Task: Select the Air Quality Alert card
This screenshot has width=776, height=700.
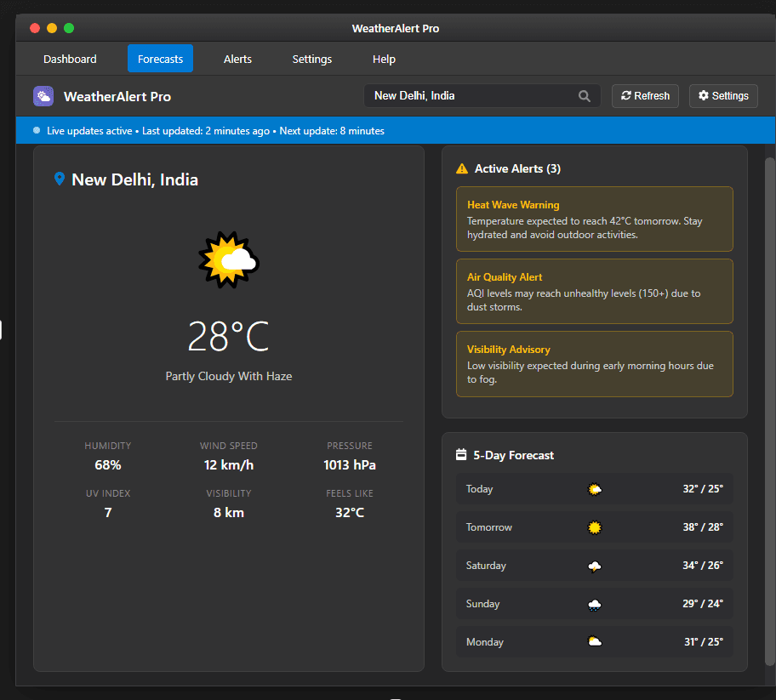Action: (x=594, y=291)
